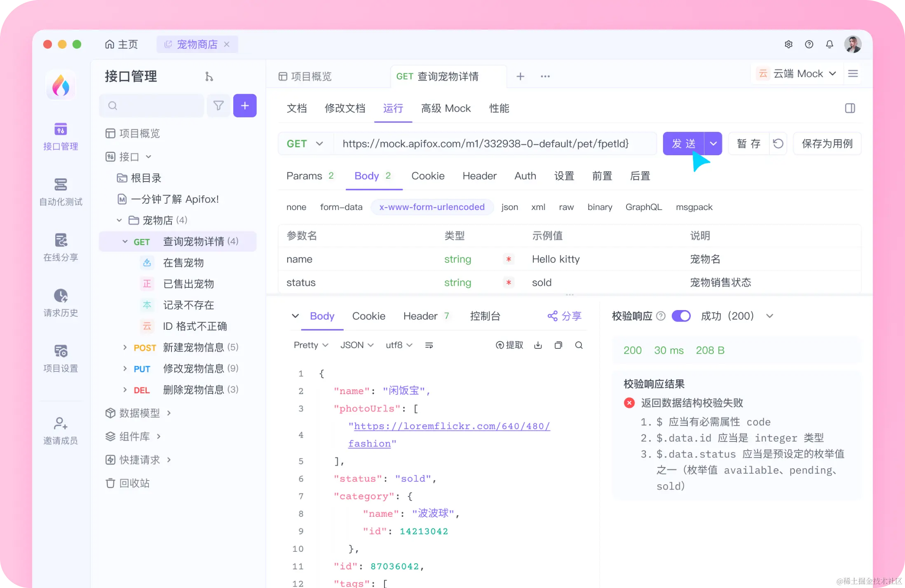Screen dimensions: 905x588
Task: Open the filter icon beside the API search box
Action: (218, 106)
